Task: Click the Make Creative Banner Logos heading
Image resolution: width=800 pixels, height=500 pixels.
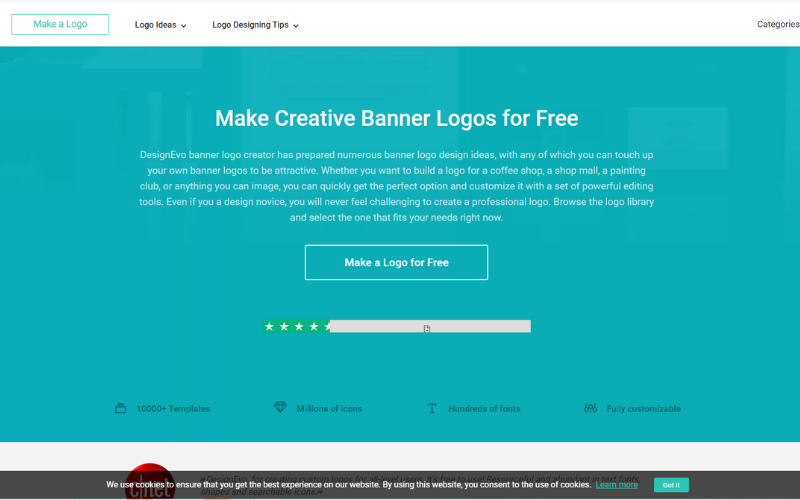Action: (396, 118)
